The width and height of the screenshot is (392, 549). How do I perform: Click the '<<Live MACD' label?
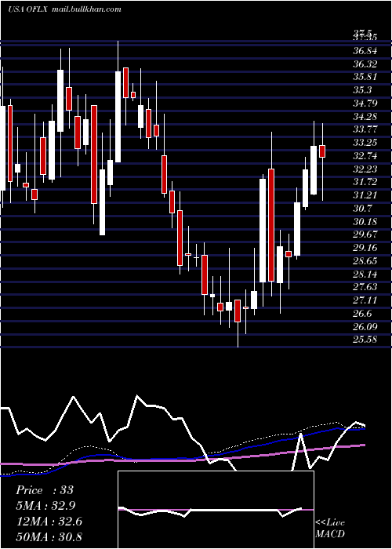point(330,528)
